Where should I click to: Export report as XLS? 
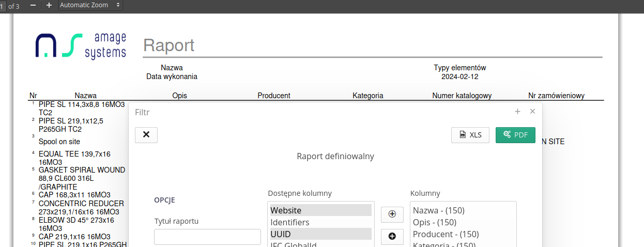tap(470, 135)
